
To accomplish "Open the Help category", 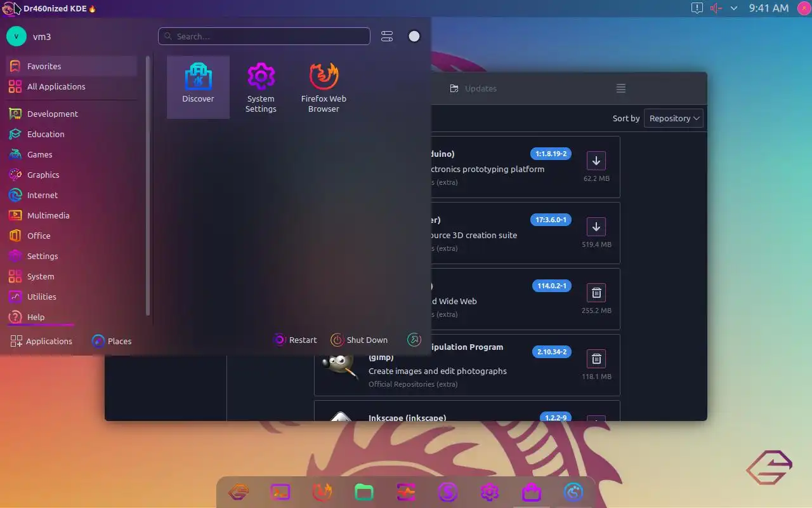I will coord(71,317).
